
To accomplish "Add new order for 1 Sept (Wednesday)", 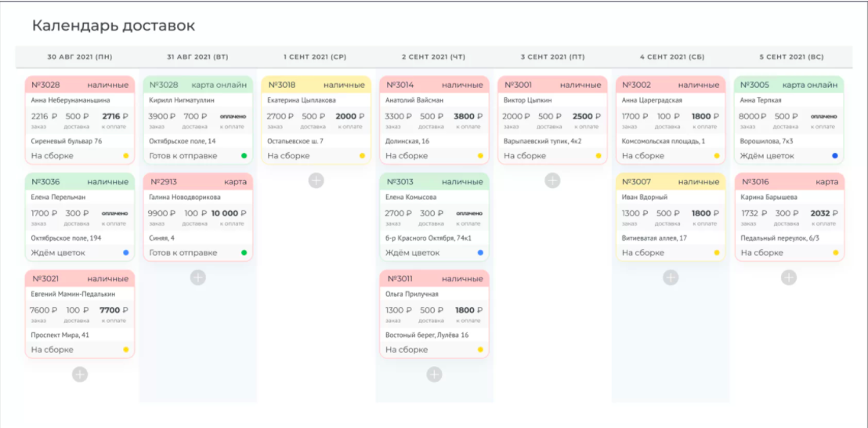I will 316,180.
